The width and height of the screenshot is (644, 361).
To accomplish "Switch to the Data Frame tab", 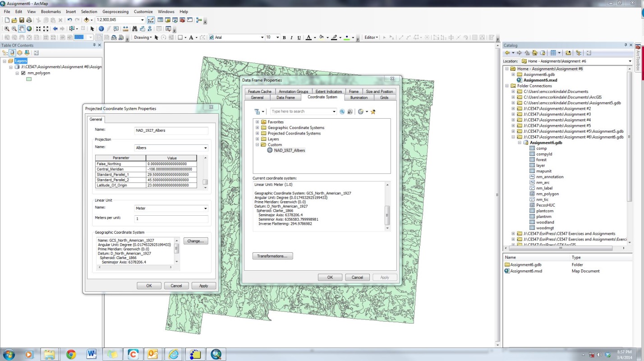I will coord(285,97).
